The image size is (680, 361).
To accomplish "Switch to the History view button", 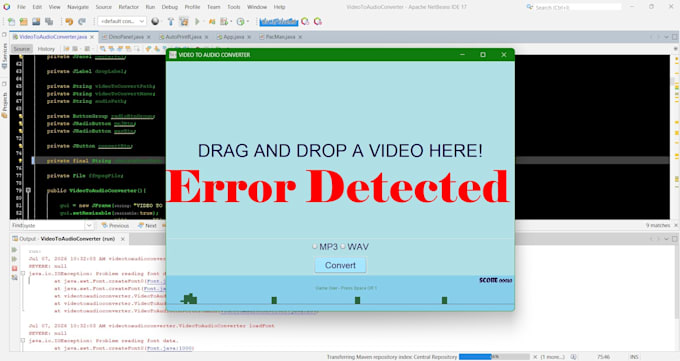I will coord(46,49).
